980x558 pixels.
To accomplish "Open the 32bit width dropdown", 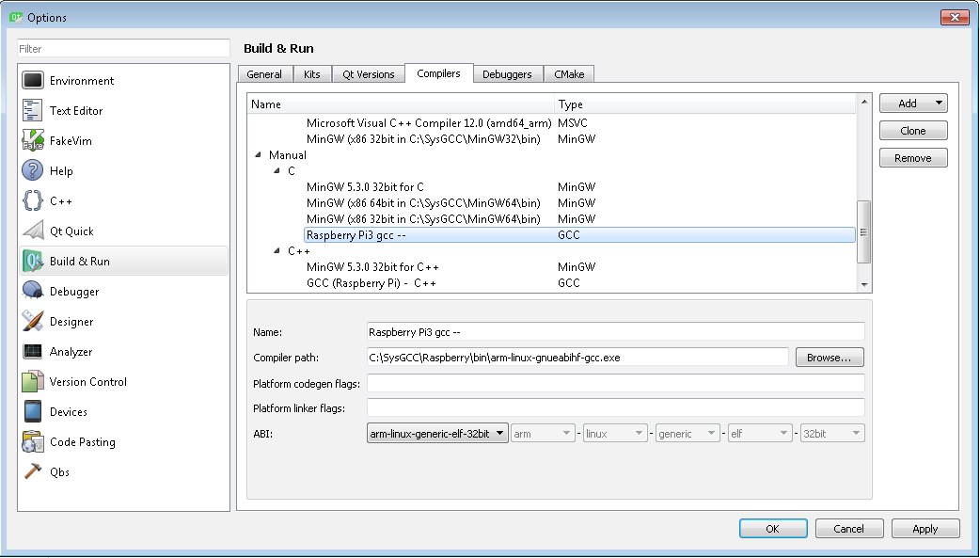I will tap(832, 433).
